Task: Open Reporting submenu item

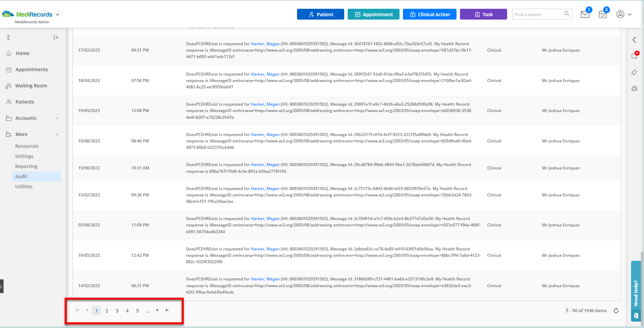Action: [26, 166]
